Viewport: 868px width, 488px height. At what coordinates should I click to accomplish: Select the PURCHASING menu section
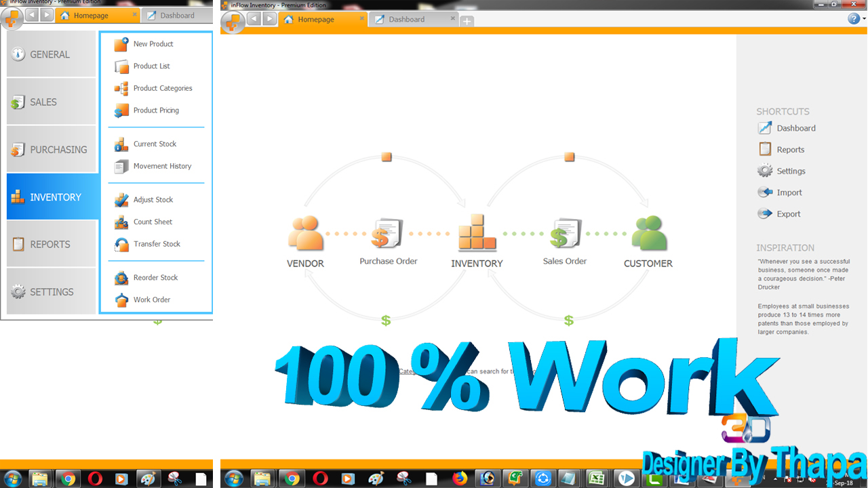pos(52,149)
